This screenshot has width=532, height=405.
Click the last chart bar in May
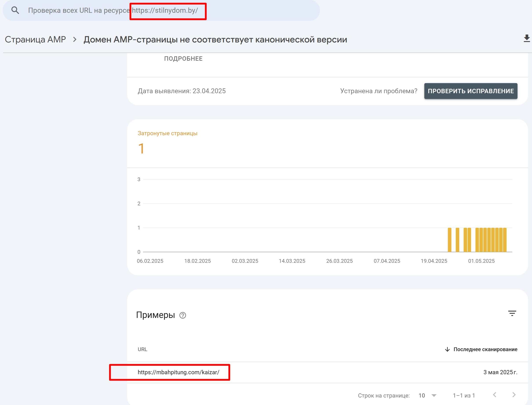[505, 240]
